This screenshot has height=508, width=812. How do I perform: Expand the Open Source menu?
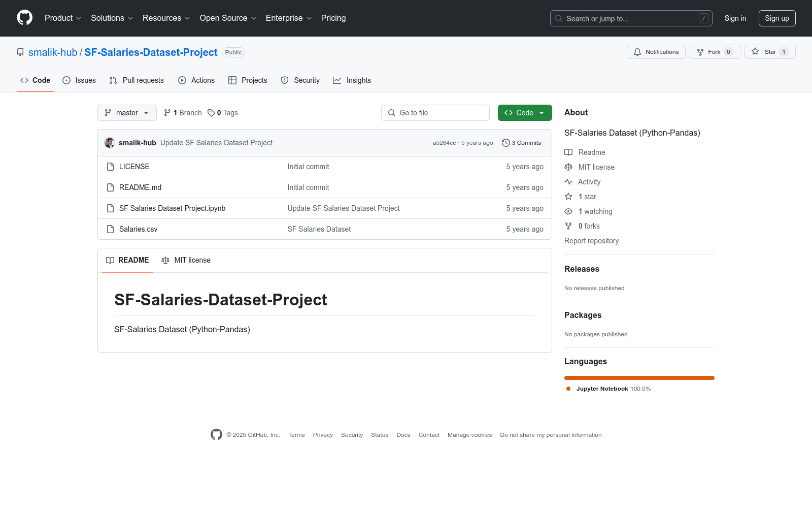pyautogui.click(x=228, y=18)
